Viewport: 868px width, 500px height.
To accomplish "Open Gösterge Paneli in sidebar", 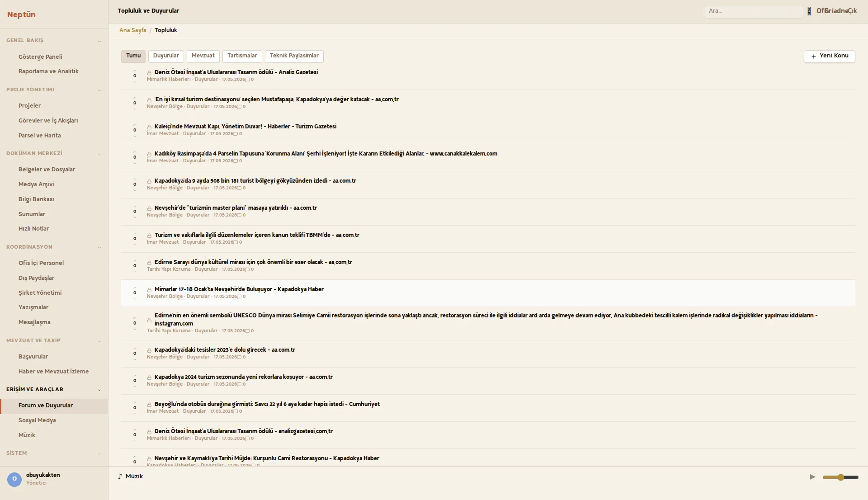I will (x=54, y=57).
